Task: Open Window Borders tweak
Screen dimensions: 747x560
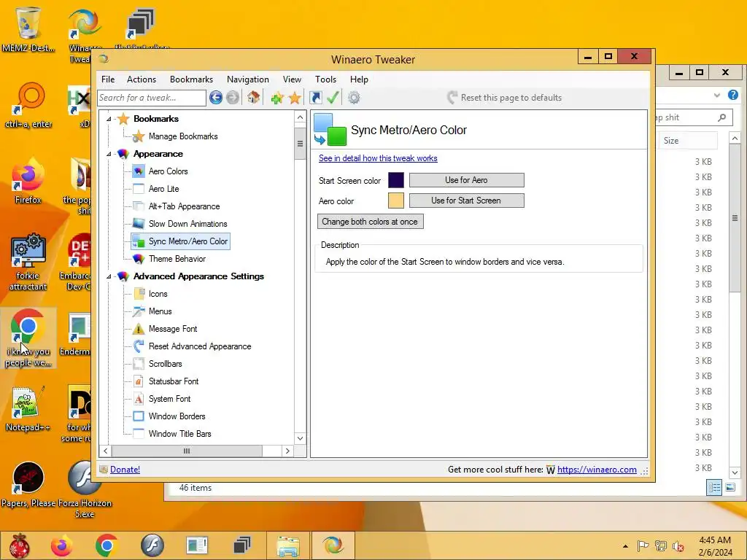Action: pos(177,416)
